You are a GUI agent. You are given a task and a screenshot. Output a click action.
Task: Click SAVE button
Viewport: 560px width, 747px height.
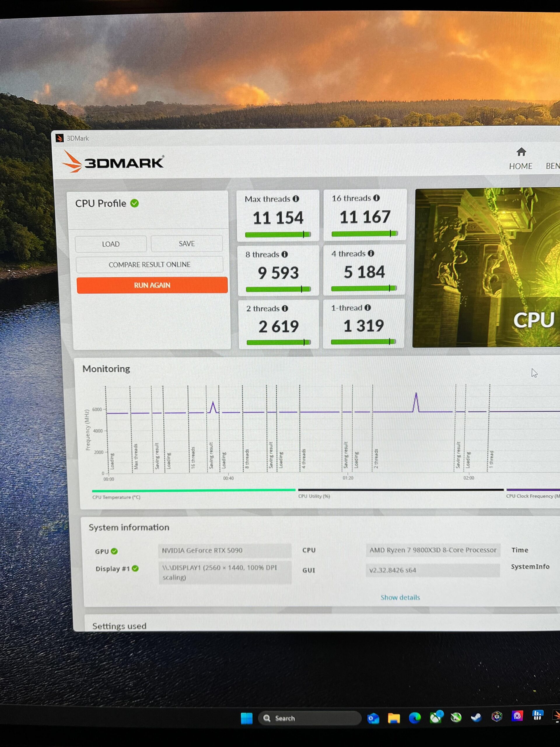[x=187, y=243]
